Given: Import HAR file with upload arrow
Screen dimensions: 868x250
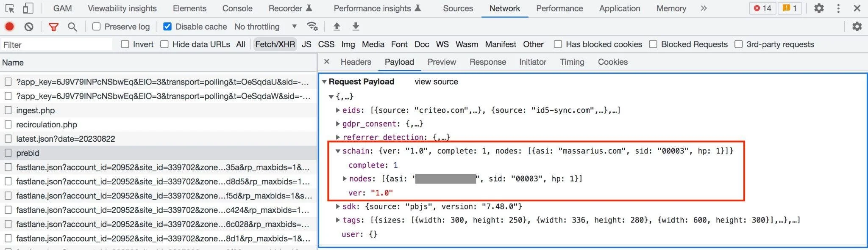Looking at the screenshot, I should click(337, 27).
